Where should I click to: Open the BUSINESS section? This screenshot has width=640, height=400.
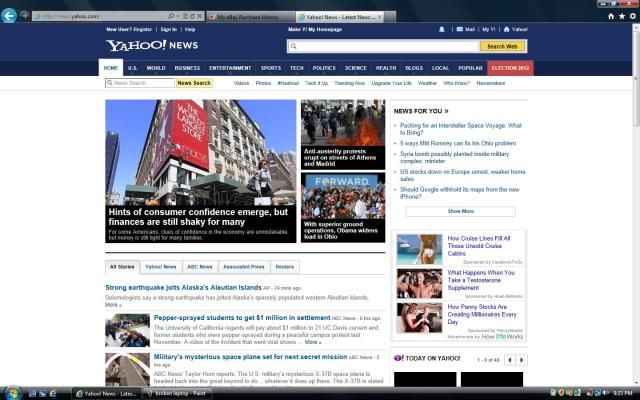(187, 68)
